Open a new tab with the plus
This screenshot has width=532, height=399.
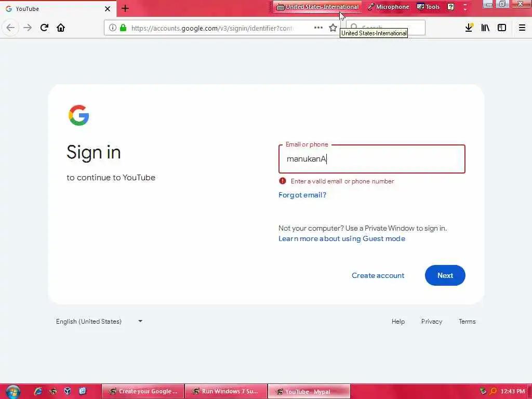point(125,8)
